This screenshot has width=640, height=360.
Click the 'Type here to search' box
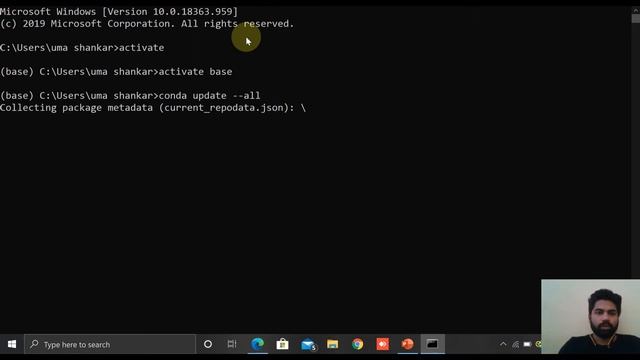110,344
